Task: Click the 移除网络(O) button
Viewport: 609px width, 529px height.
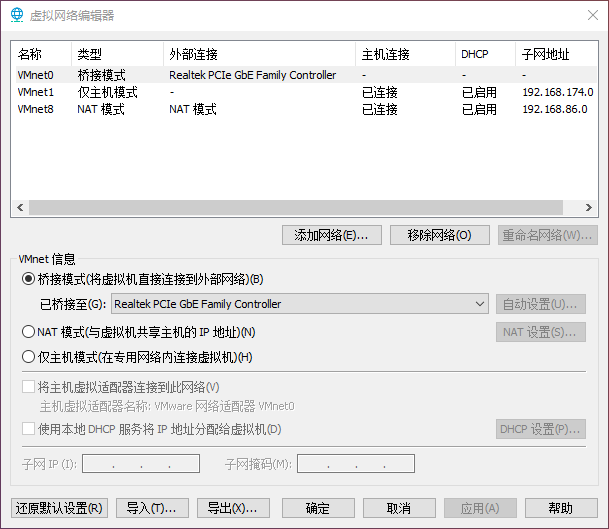Action: (440, 235)
